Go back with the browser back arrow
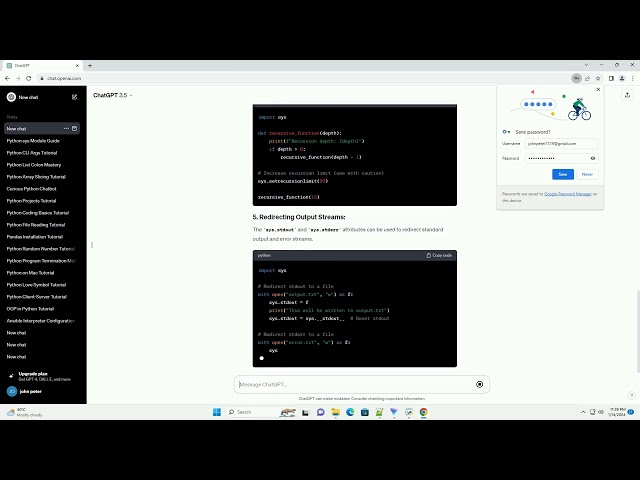This screenshot has height=480, width=640. [x=7, y=78]
